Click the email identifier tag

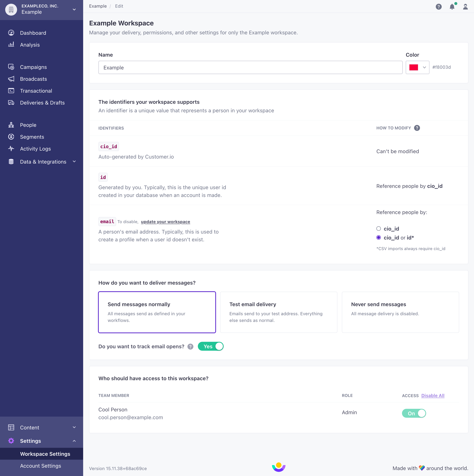click(x=107, y=221)
